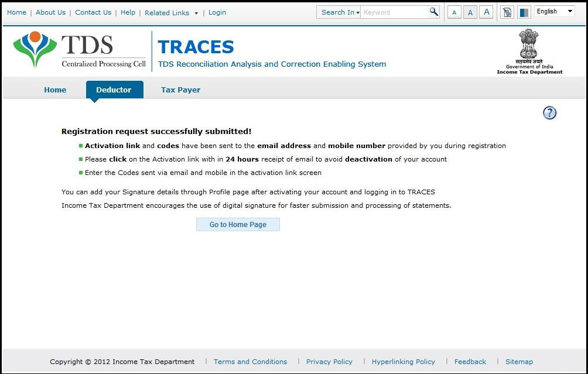Select the medium font size A button
Screen dimensions: 588x374
click(470, 12)
